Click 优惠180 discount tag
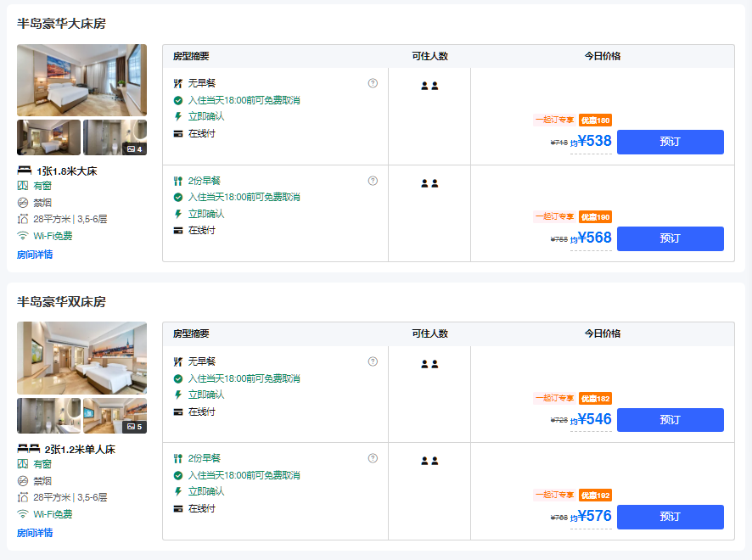The image size is (752, 560). pos(595,120)
